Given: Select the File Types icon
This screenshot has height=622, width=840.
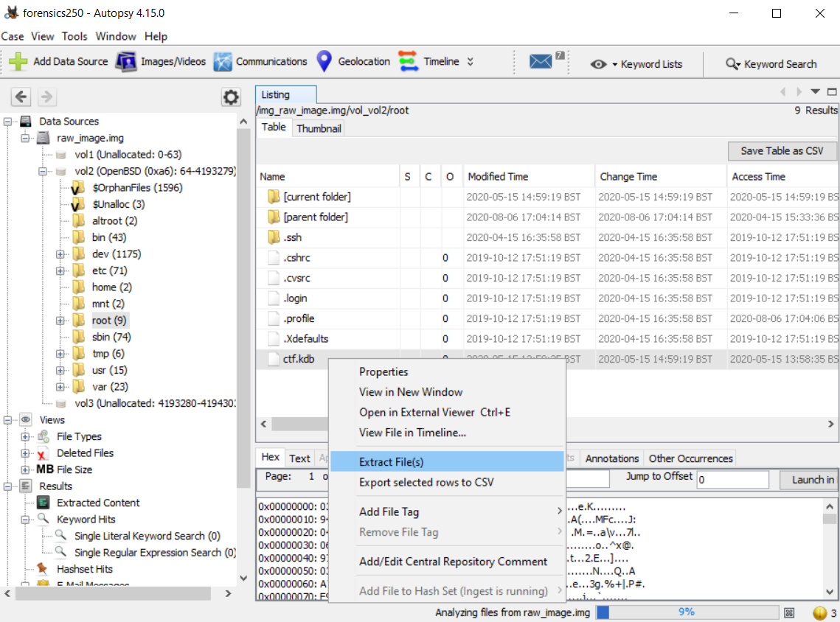Looking at the screenshot, I should 44,436.
